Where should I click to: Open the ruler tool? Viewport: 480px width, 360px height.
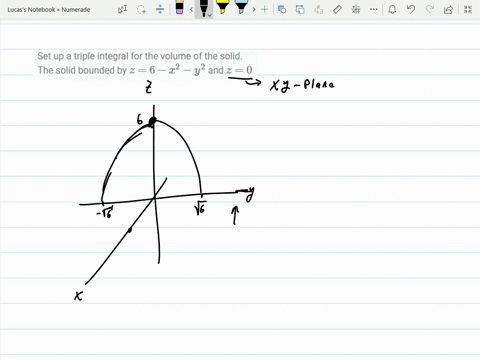[x=337, y=9]
